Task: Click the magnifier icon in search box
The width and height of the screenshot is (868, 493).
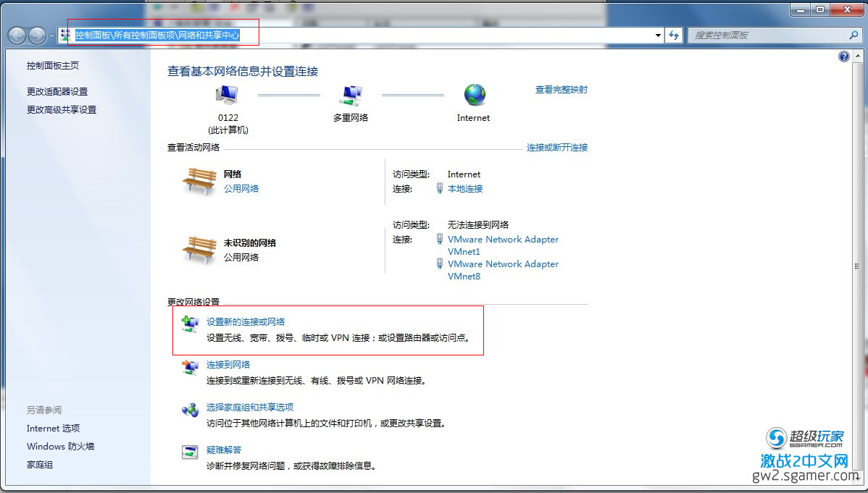Action: tap(854, 35)
